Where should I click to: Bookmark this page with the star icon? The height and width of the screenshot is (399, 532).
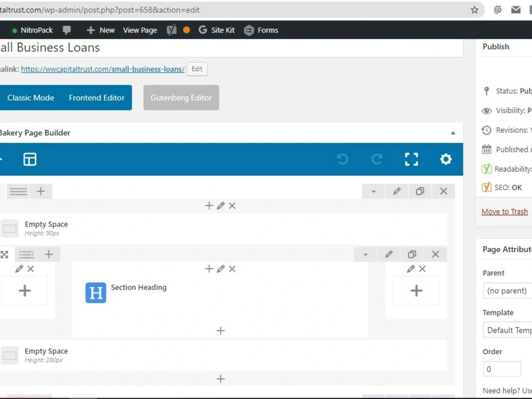pyautogui.click(x=475, y=10)
